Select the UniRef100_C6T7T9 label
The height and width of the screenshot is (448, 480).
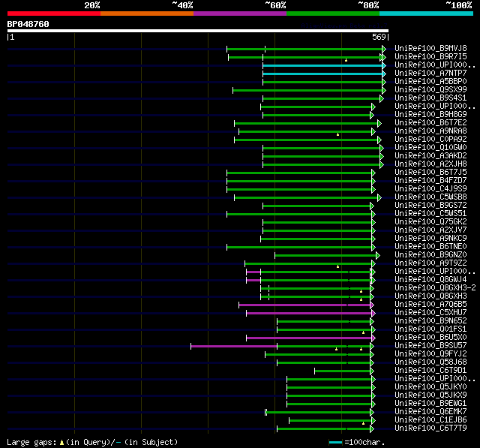point(430,428)
